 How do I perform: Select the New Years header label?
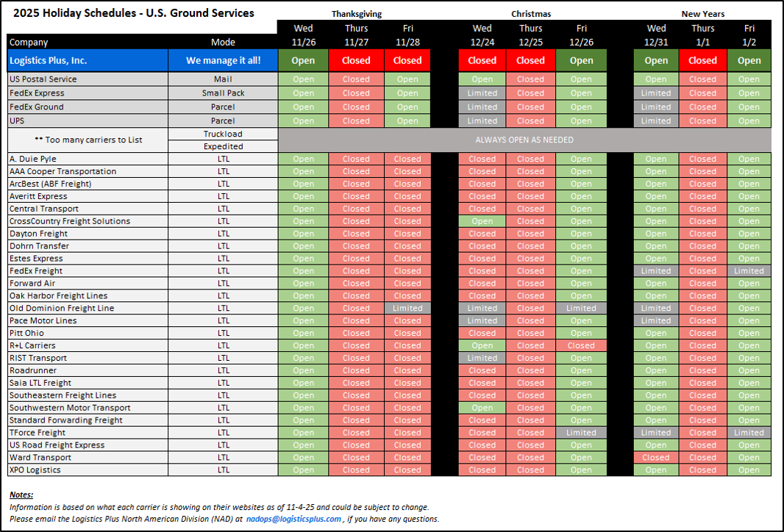[702, 14]
